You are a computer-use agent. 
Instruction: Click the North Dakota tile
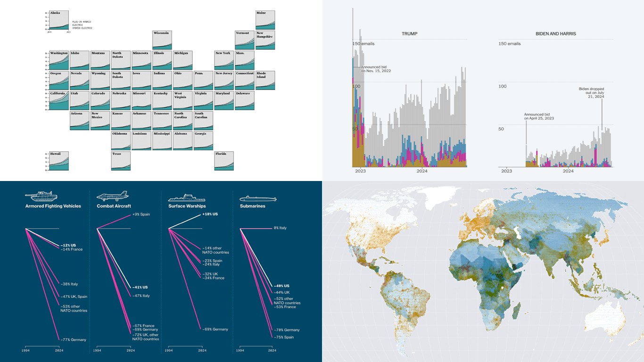tap(121, 60)
